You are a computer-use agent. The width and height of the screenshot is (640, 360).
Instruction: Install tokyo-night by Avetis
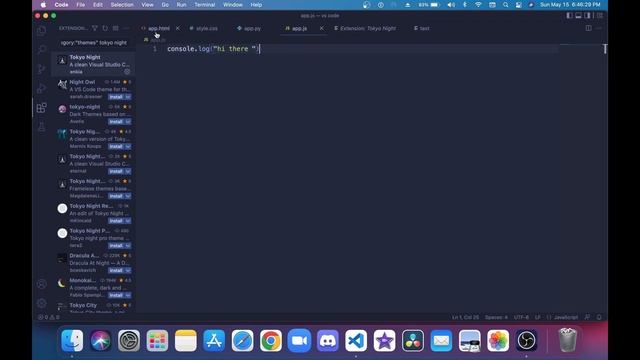click(116, 122)
